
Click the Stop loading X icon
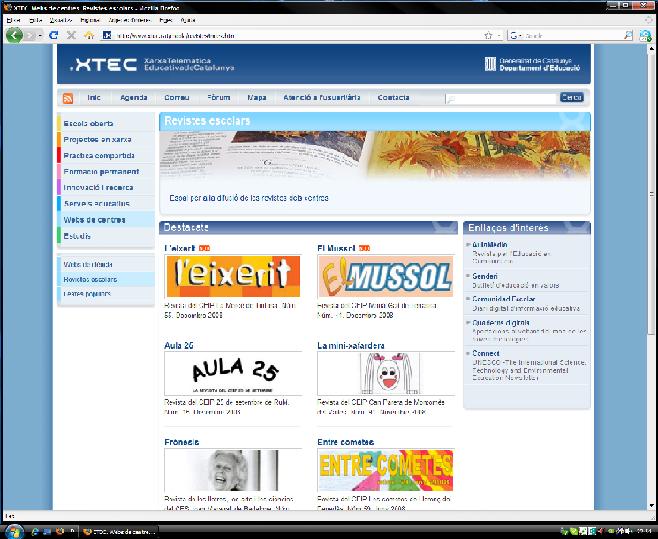point(71,35)
